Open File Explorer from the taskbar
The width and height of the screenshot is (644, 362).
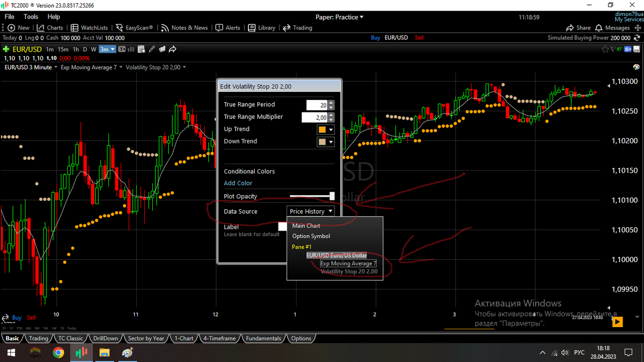click(104, 353)
